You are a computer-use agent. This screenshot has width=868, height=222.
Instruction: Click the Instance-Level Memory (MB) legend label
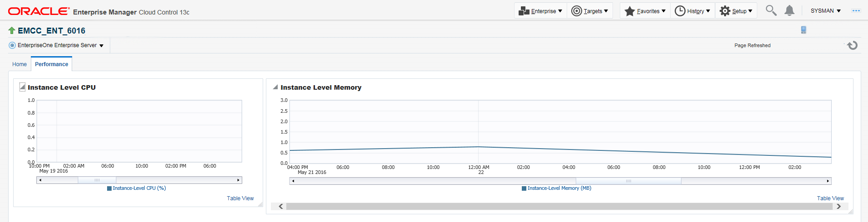(559, 188)
